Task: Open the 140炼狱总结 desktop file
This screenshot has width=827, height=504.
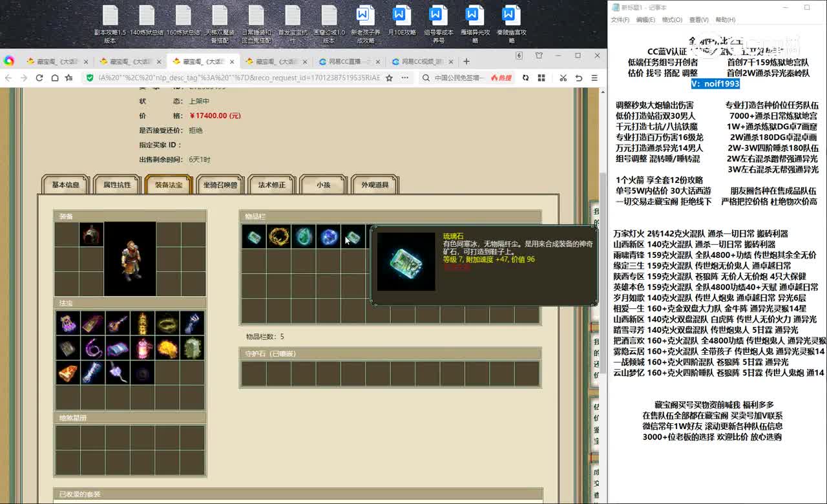Action: 147,21
